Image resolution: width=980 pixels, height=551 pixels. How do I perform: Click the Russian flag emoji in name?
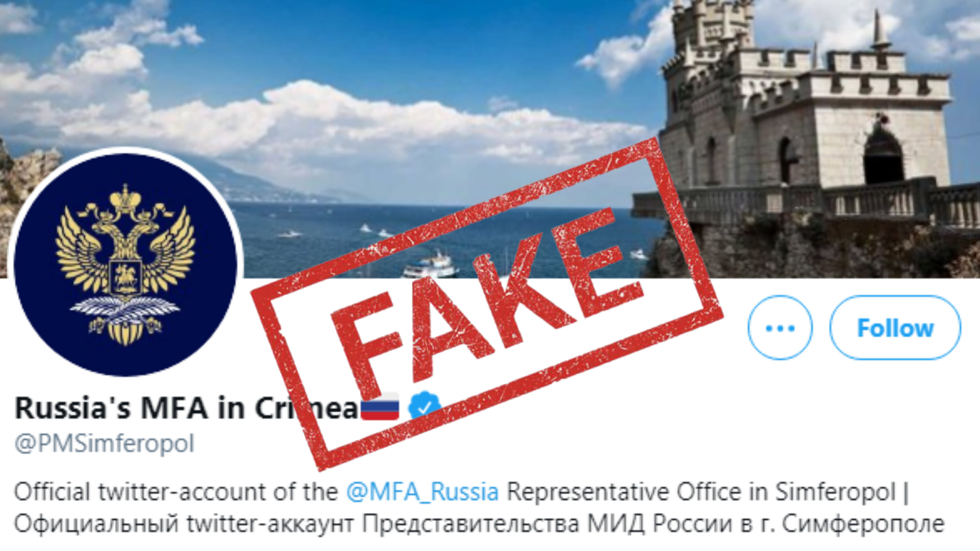[380, 408]
